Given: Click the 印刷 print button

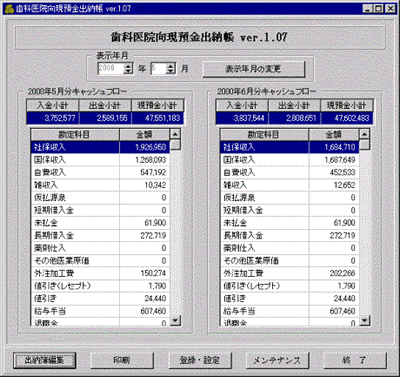Looking at the screenshot, I should 122,360.
